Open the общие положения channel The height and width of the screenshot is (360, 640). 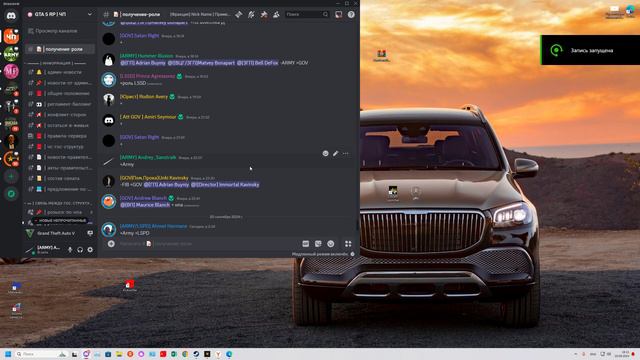click(x=60, y=93)
